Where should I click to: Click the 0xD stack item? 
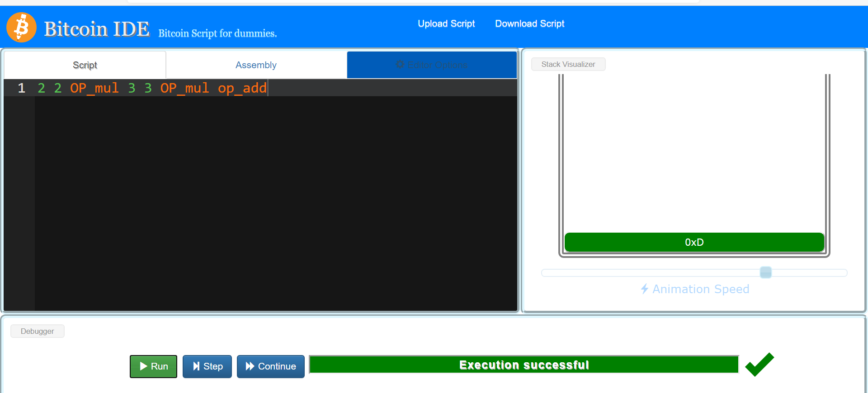tap(694, 242)
